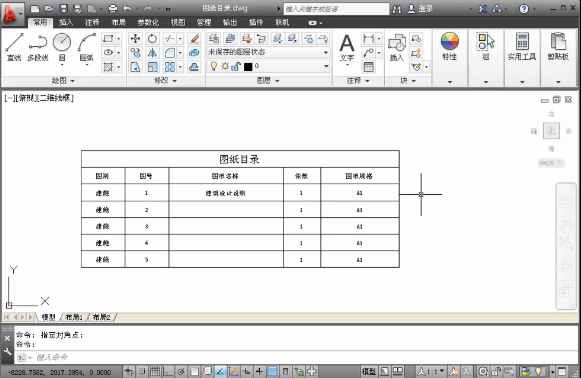The width and height of the screenshot is (581, 378).
Task: Toggle grid display in status bar
Action: 155,371
